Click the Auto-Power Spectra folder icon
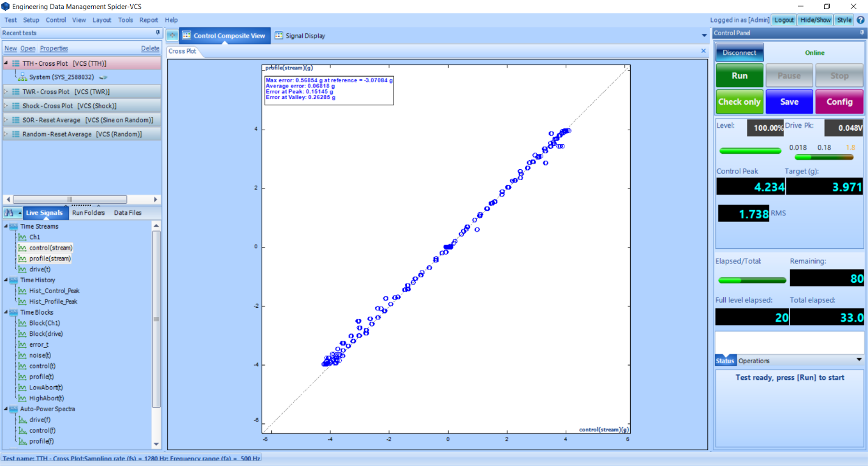 point(13,409)
